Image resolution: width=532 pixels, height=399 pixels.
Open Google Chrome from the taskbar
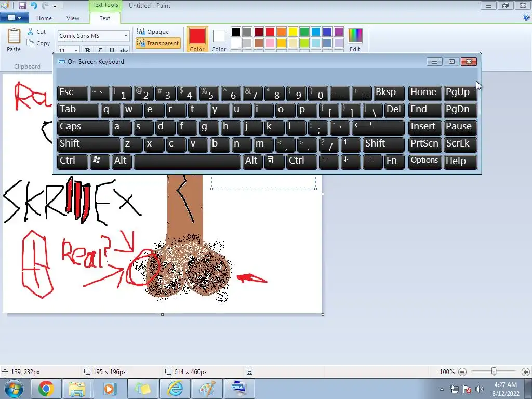click(x=46, y=389)
